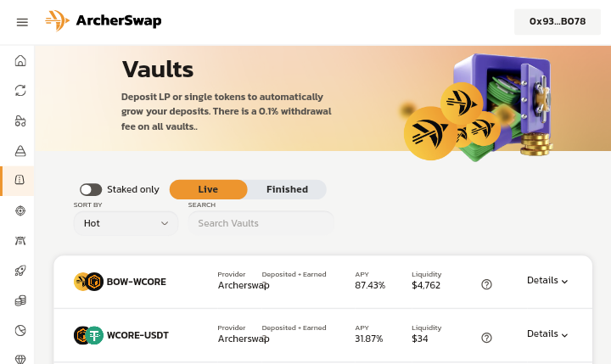Screen dimensions: 611x364
Task: Open the Swap page via sidebar arrows icon
Action: pos(20,90)
